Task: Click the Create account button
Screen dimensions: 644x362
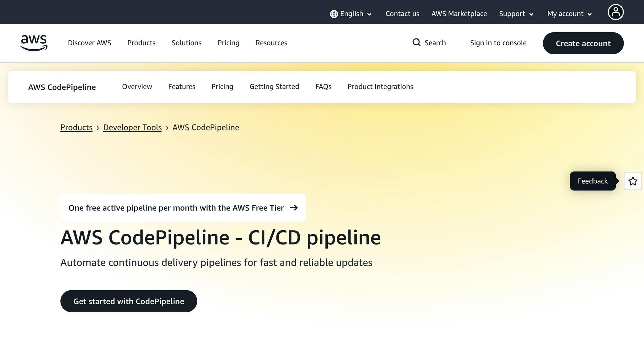Action: coord(583,43)
